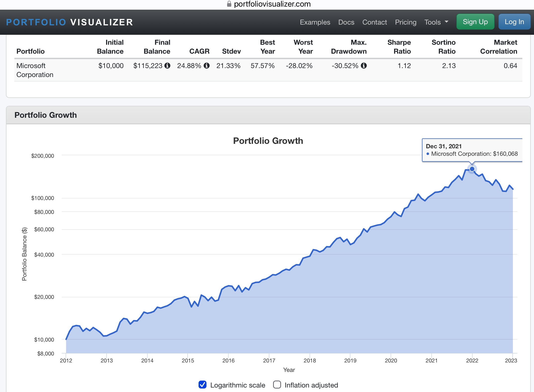Screen dimensions: 534x392
Task: Click the Max. Drawdown column header
Action: 349,47
